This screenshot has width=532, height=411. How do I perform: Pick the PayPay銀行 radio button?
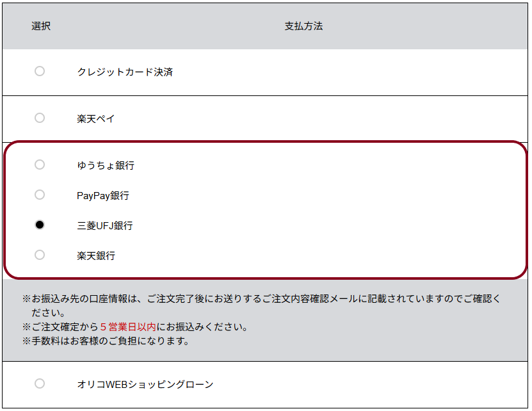(x=40, y=195)
